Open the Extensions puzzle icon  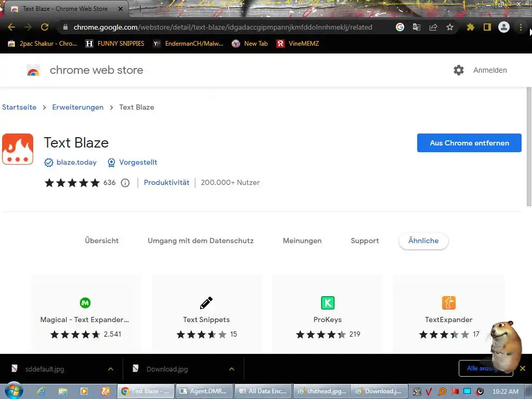[x=471, y=27]
